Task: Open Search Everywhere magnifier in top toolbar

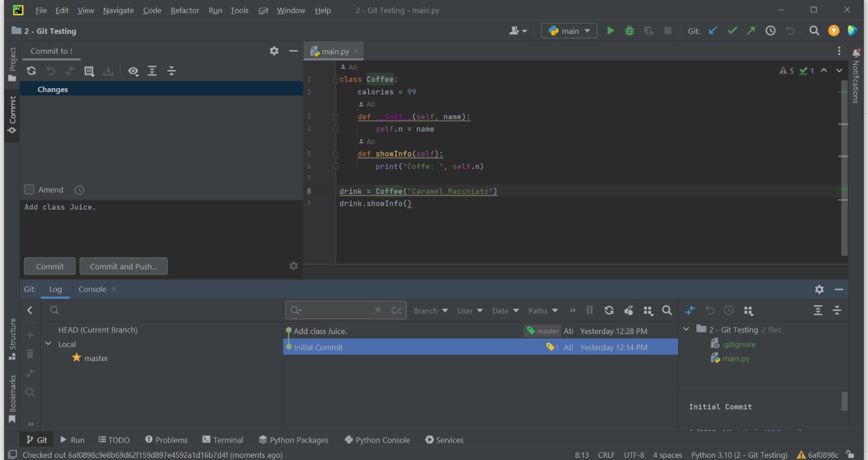Action: 814,31
